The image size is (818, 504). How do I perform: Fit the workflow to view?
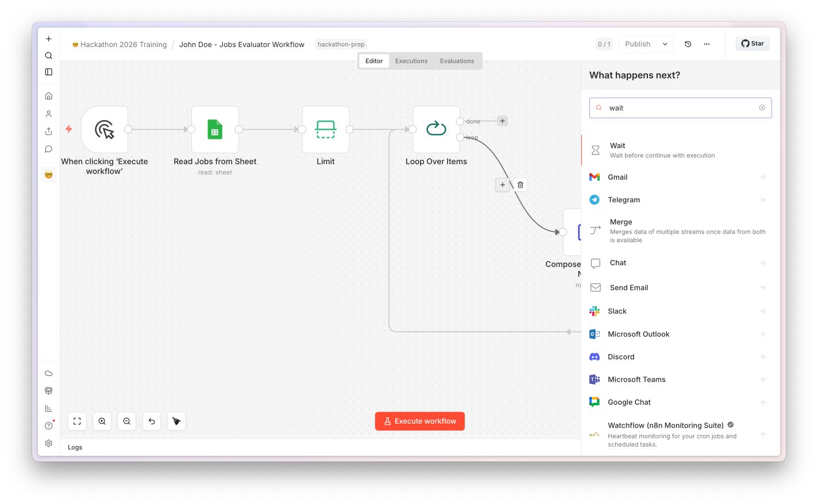(x=77, y=421)
